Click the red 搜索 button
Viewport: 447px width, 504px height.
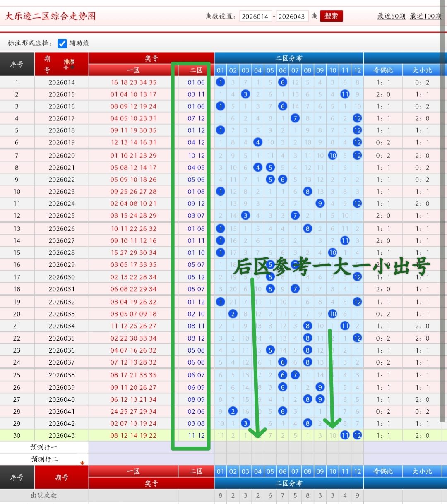(331, 16)
